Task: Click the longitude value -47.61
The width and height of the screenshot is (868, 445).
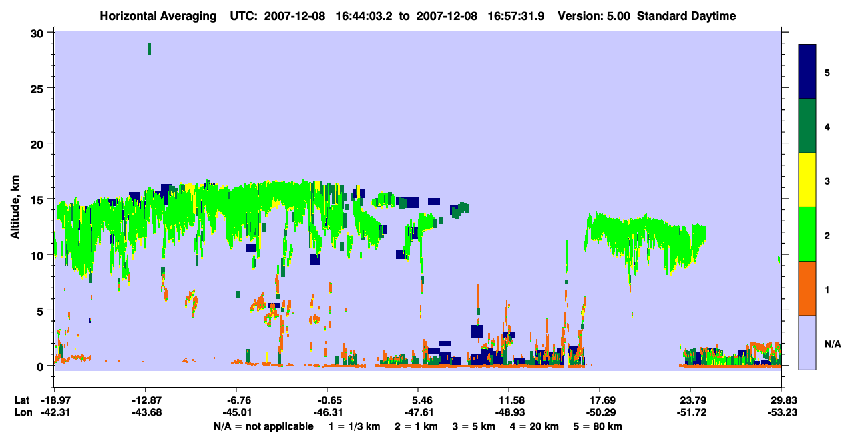Action: 418,412
